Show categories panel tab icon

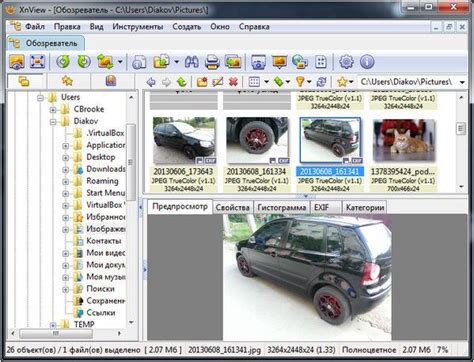pos(111,81)
